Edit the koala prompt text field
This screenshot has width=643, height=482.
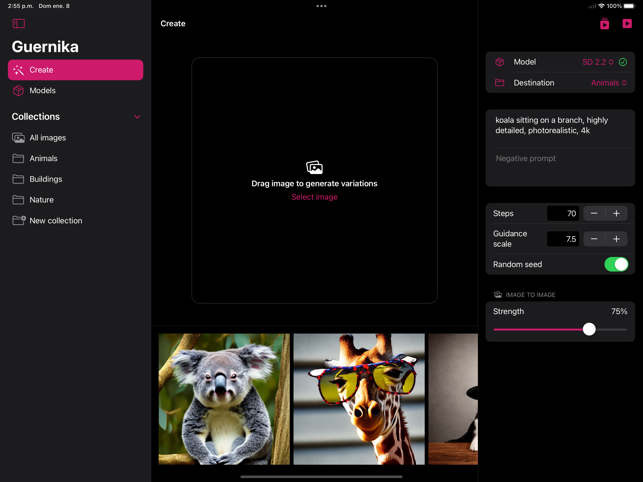tap(560, 128)
